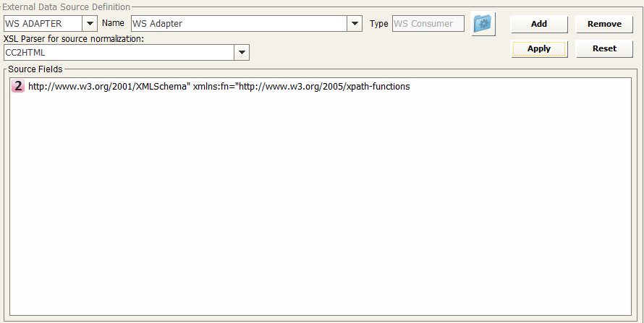The height and width of the screenshot is (323, 644).
Task: Click the Name field containing WS Adapter
Action: click(x=240, y=24)
